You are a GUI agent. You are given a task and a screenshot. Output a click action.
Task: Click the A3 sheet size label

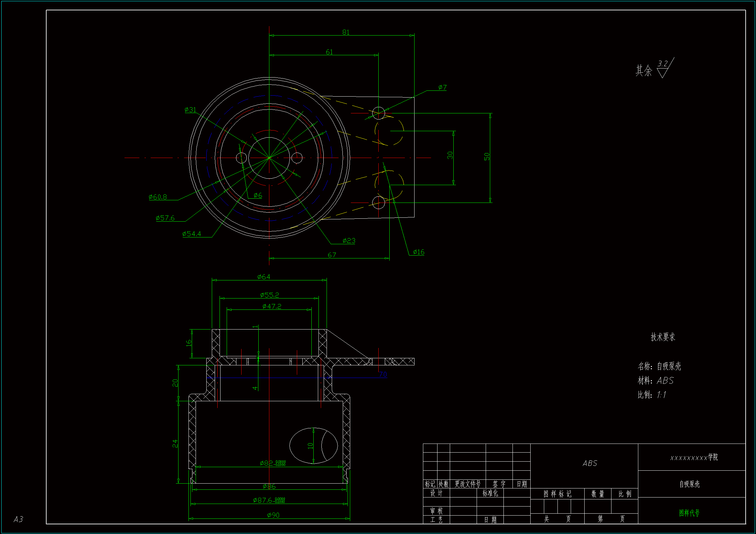[18, 519]
